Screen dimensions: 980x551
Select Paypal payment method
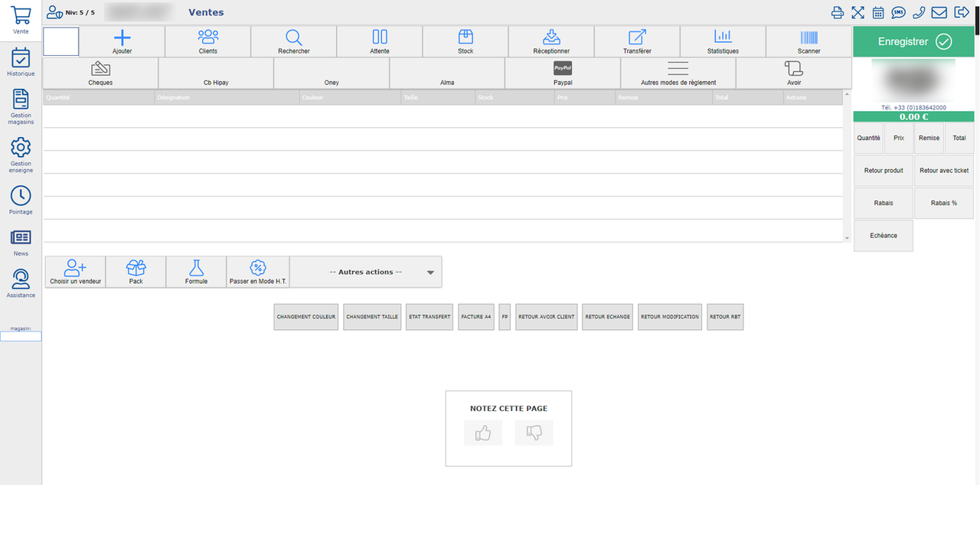coord(563,73)
